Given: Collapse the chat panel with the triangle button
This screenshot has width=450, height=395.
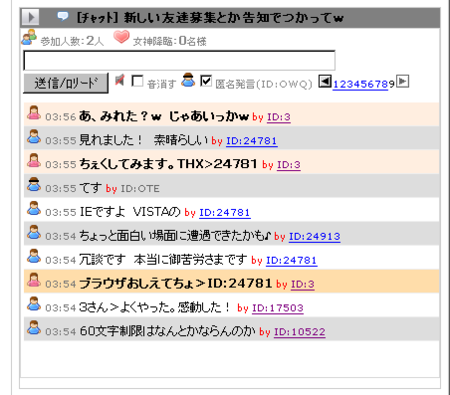Looking at the screenshot, I should point(31,17).
